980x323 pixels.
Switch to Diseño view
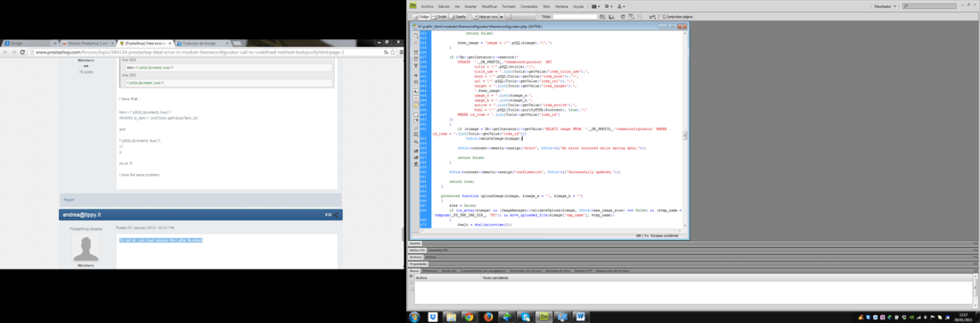[x=458, y=17]
